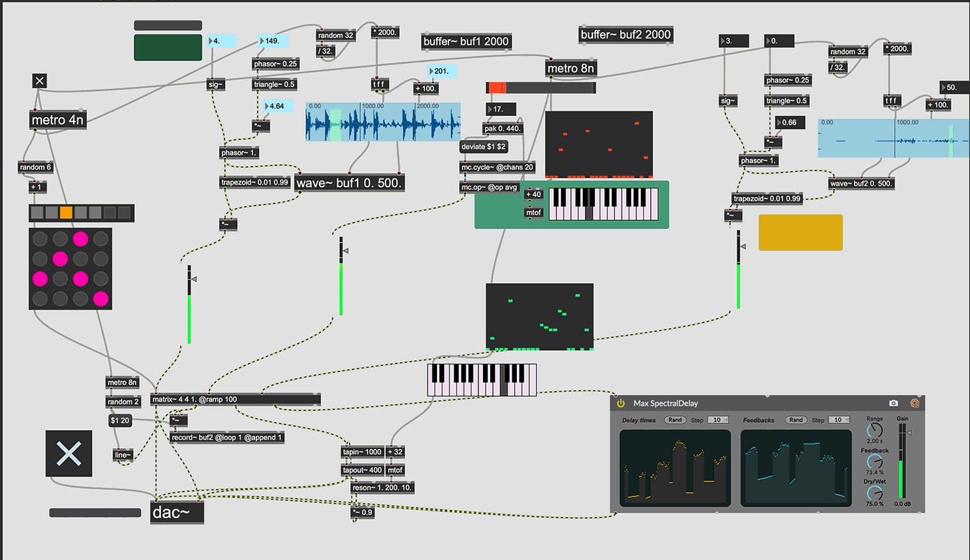The width and height of the screenshot is (970, 560).
Task: Click the Delay times Step box showing 10
Action: [x=718, y=420]
